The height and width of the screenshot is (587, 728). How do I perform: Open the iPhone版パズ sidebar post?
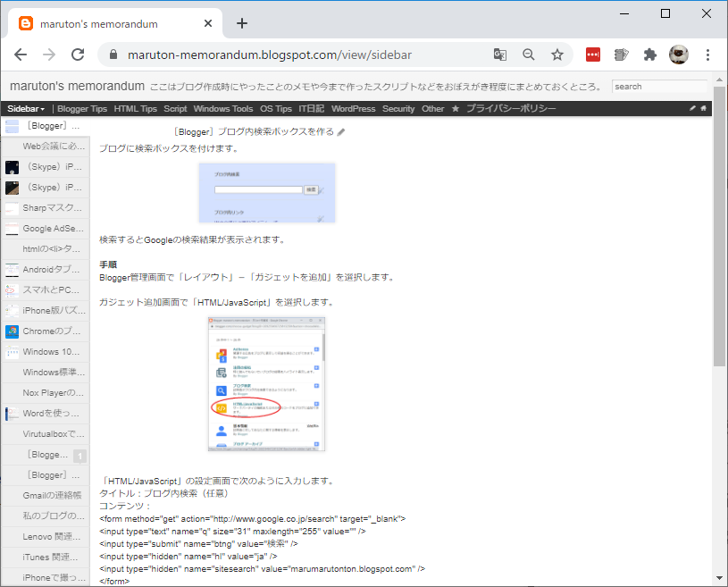click(x=45, y=310)
